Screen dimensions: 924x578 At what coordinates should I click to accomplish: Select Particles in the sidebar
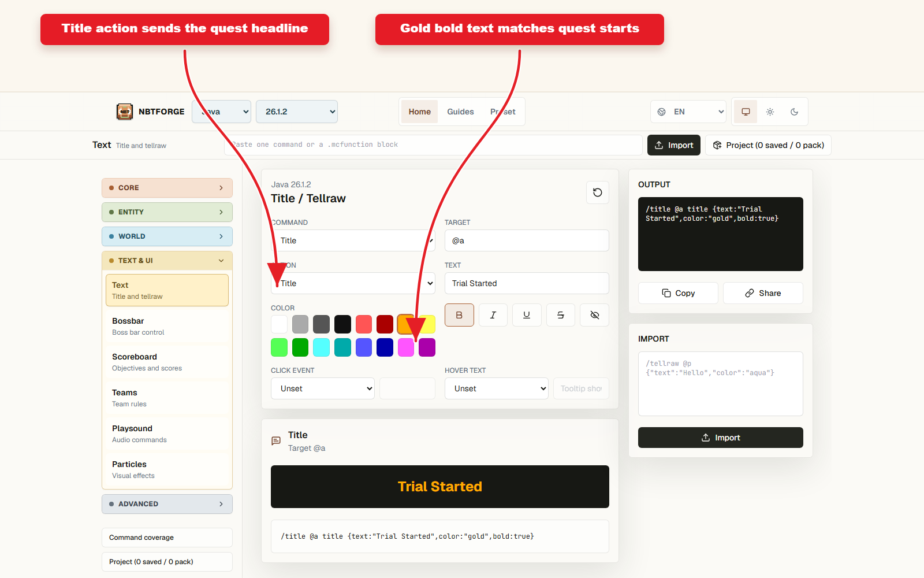click(x=167, y=469)
